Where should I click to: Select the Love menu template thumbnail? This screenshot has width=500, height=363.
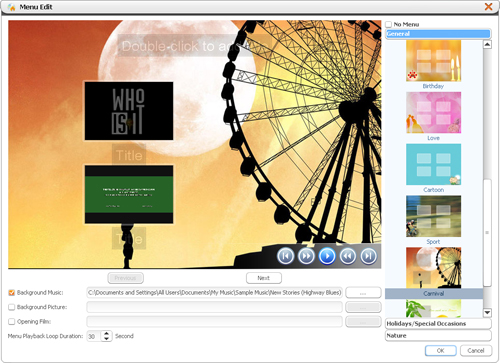(433, 113)
